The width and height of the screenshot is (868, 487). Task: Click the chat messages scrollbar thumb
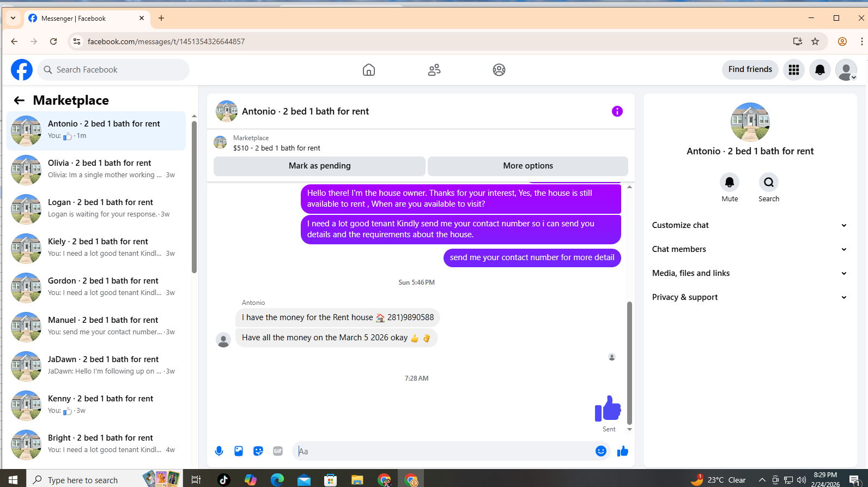(629, 363)
